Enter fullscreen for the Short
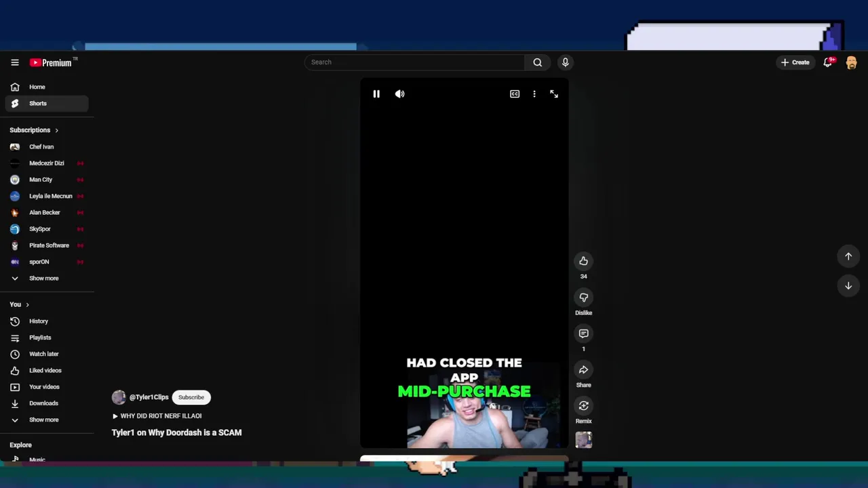 [x=554, y=94]
